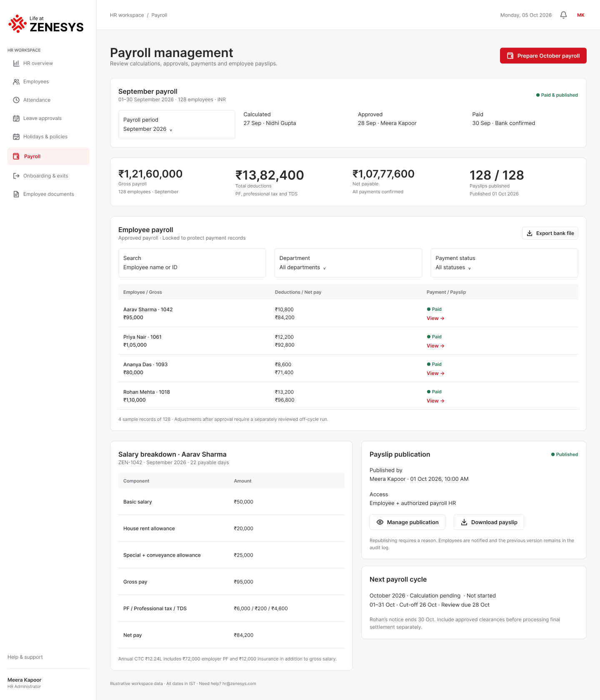Expand the Payment status filter dropdown

click(504, 263)
